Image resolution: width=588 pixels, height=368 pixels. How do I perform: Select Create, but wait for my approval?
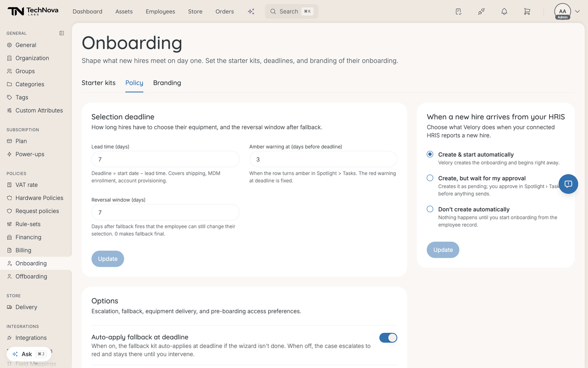(430, 178)
